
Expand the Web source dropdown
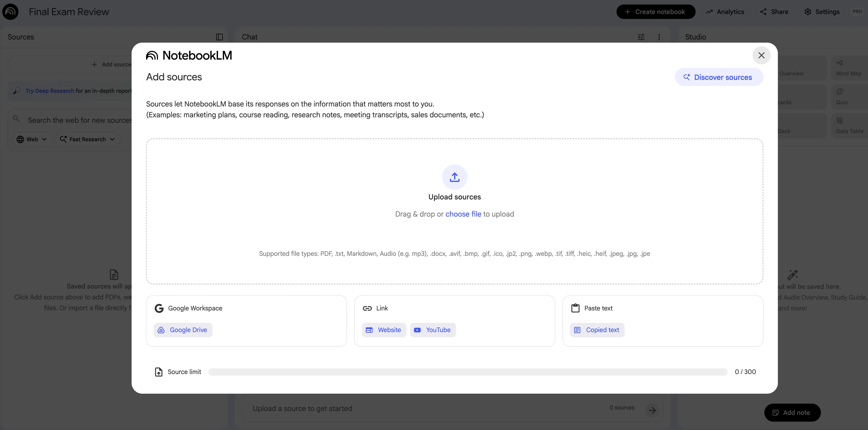pos(32,139)
